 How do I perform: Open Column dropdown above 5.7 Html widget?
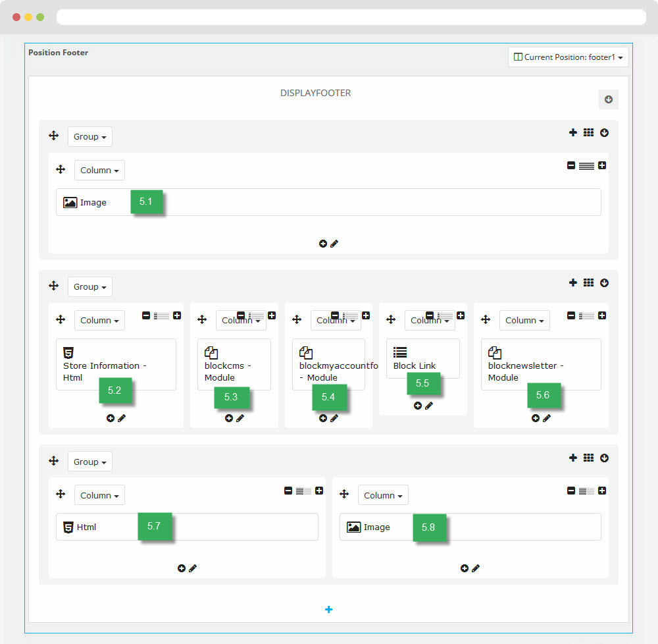tap(99, 495)
